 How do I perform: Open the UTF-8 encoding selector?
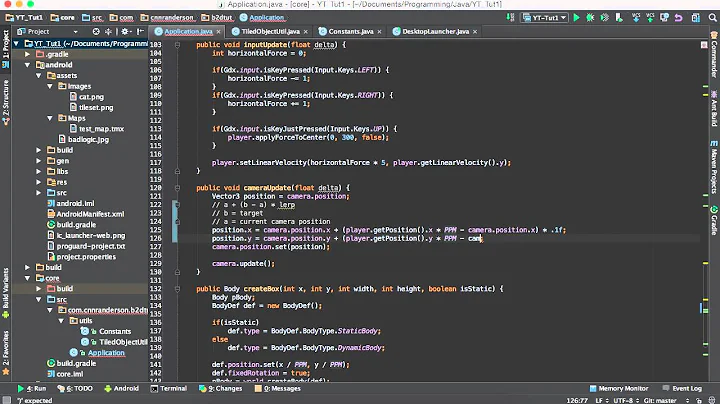626,400
